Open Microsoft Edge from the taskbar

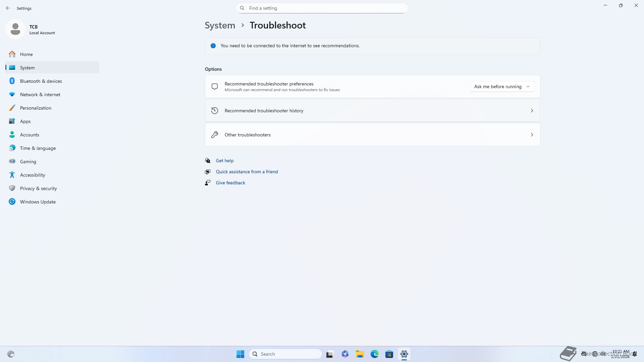374,354
